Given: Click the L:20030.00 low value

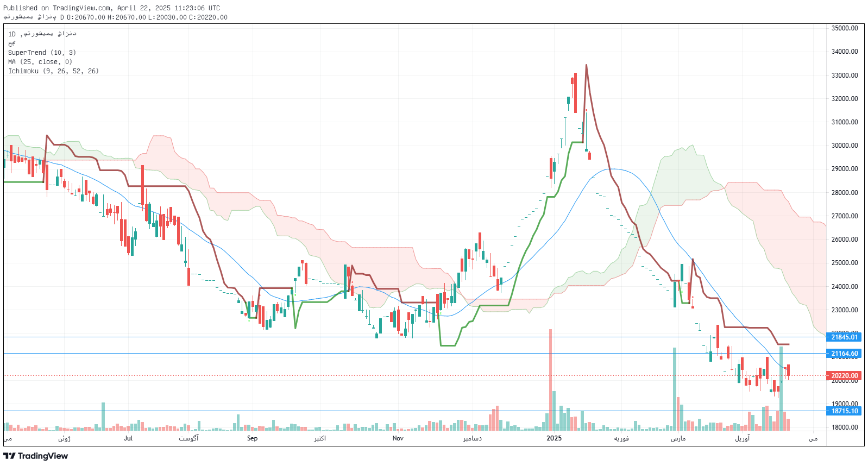Looking at the screenshot, I should 167,17.
